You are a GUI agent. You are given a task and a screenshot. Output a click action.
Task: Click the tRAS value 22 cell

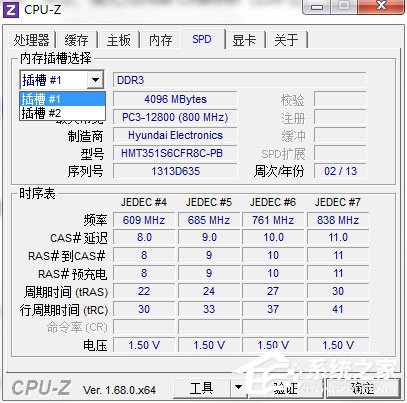tap(144, 291)
